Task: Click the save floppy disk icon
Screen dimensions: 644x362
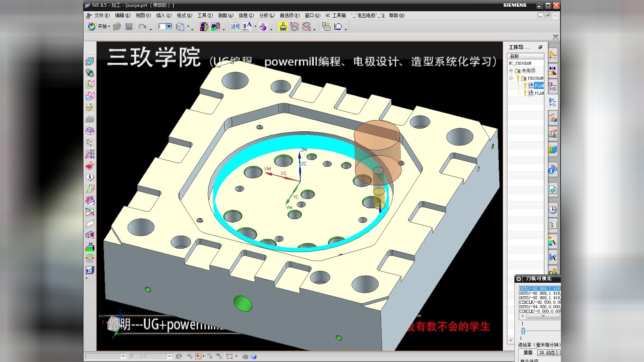Action: pos(129,27)
